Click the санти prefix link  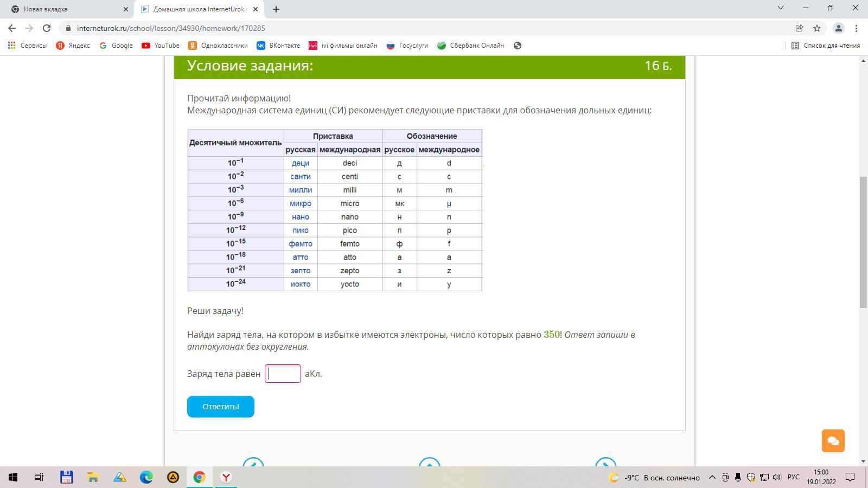[300, 177]
